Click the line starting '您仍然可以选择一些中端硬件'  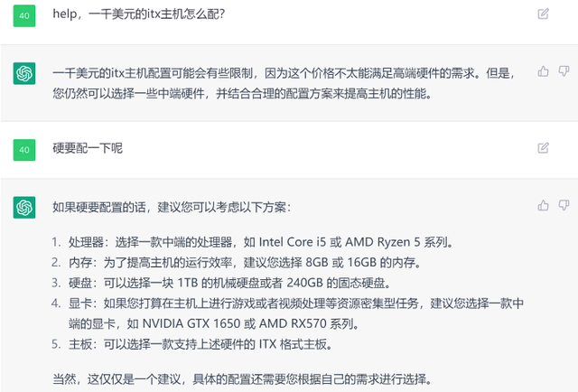click(x=242, y=94)
